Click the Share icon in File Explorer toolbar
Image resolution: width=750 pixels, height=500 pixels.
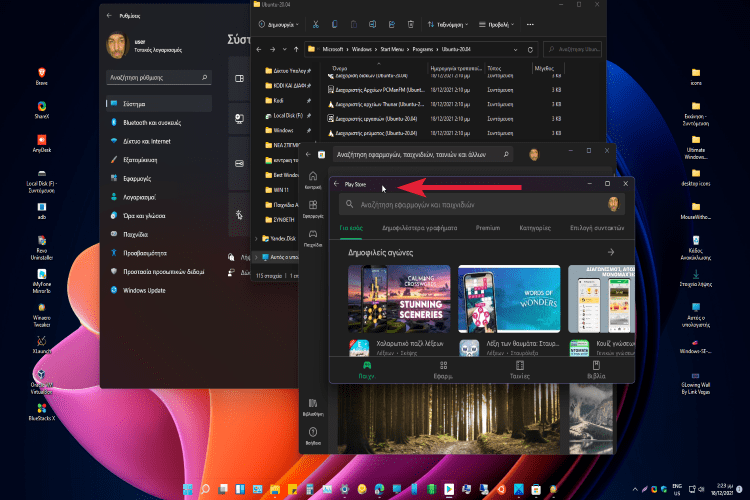(x=392, y=24)
